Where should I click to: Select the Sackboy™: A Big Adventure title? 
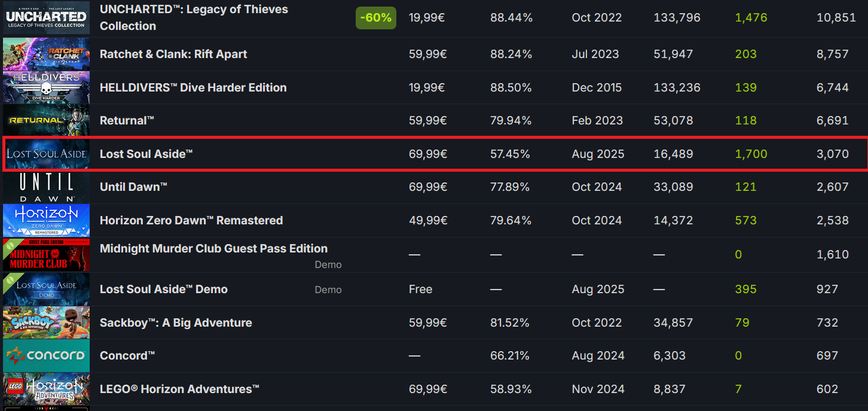tap(176, 322)
